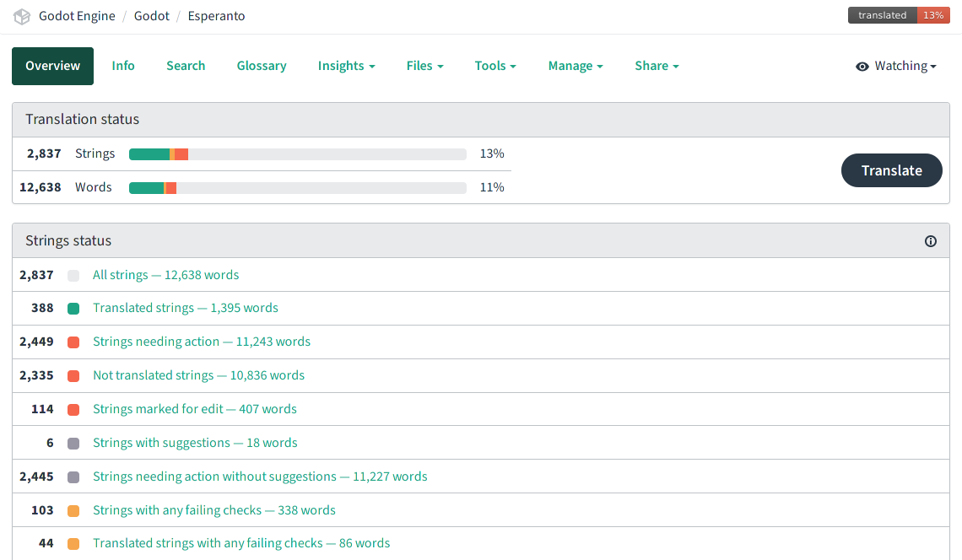Expand the Tools dropdown
The width and height of the screenshot is (962, 560).
click(x=495, y=66)
